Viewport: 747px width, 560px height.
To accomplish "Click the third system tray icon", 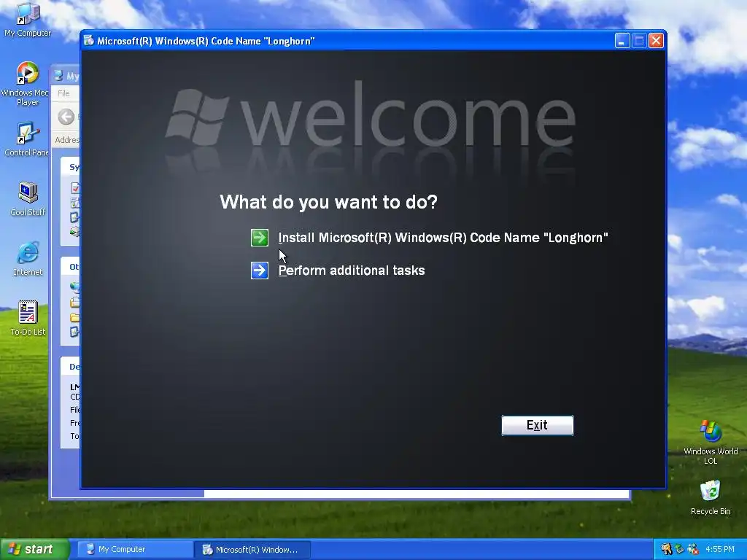I will [x=693, y=550].
